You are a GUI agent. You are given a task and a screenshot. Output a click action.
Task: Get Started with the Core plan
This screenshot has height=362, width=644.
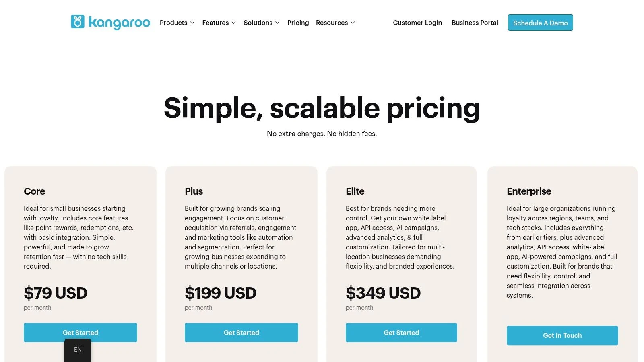[80, 333]
